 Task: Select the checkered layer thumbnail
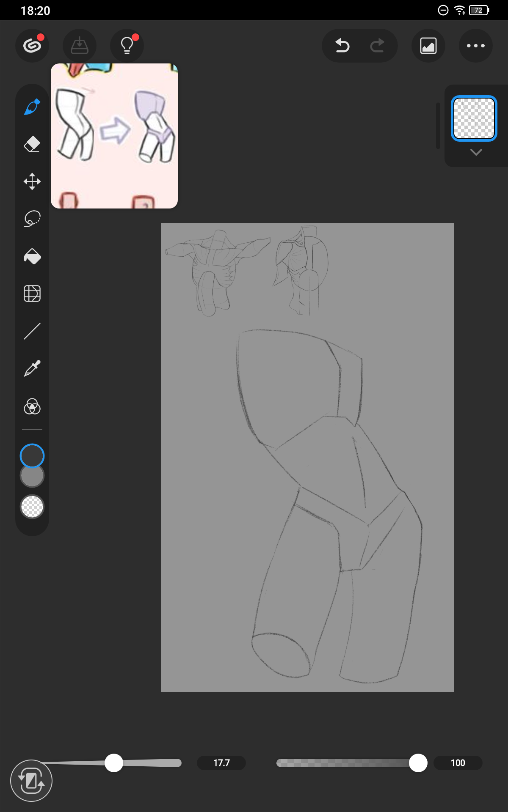(474, 118)
